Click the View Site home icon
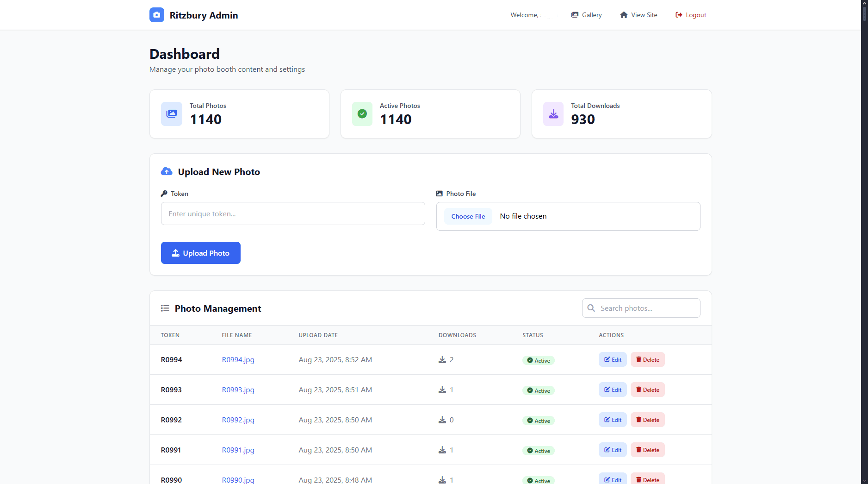 pos(624,14)
